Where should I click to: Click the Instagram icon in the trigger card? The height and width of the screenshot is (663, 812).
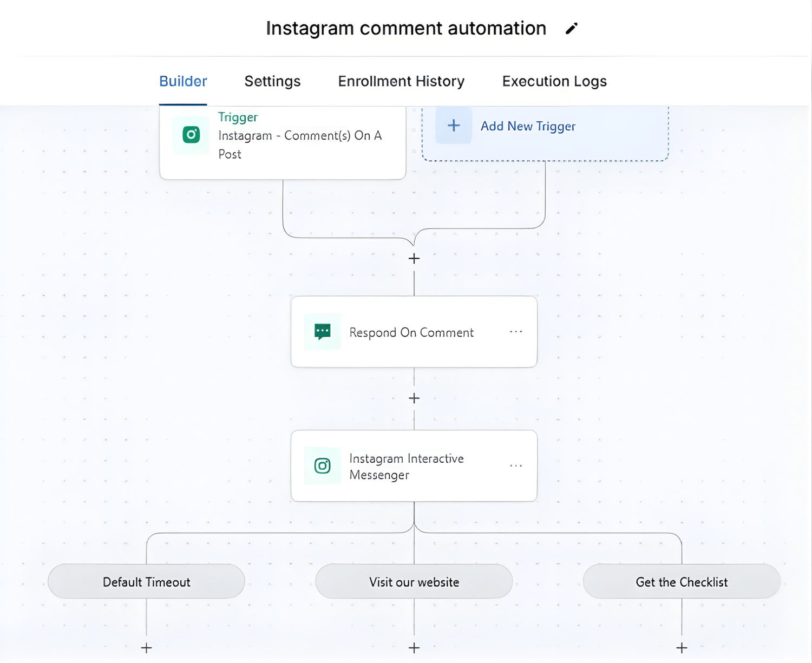[191, 135]
